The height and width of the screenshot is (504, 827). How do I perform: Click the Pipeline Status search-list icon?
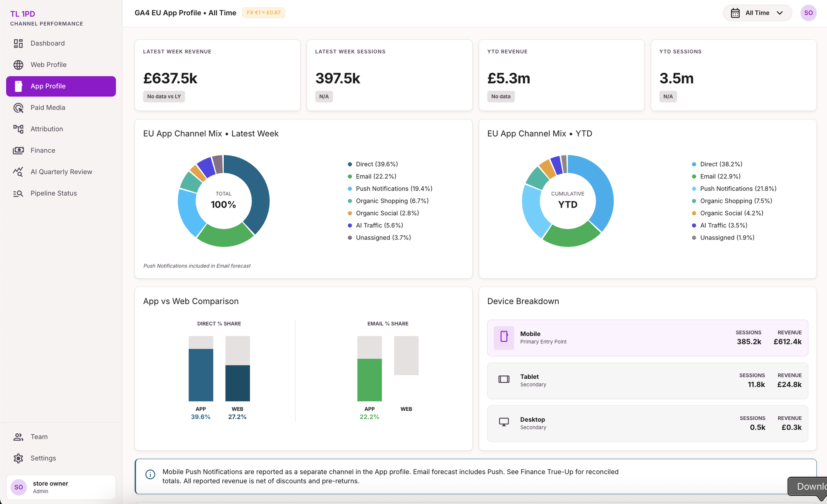(18, 193)
